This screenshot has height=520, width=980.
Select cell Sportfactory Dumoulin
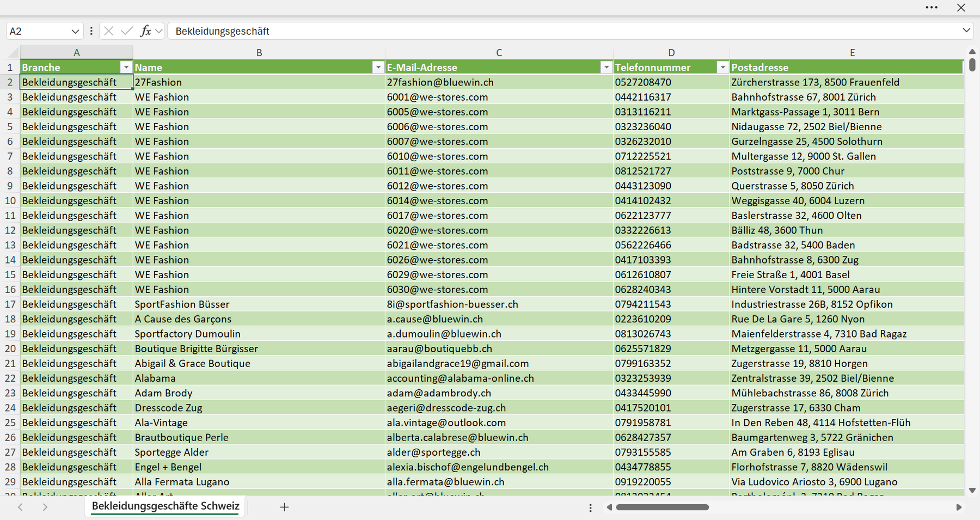[x=259, y=334]
